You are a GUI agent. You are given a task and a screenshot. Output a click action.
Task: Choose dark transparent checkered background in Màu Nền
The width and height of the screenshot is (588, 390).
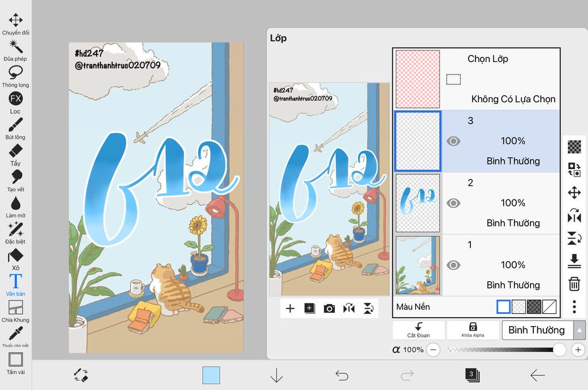coord(534,306)
